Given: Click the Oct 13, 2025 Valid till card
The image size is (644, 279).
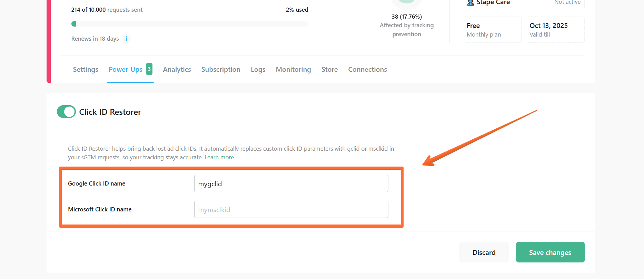Looking at the screenshot, I should (555, 30).
